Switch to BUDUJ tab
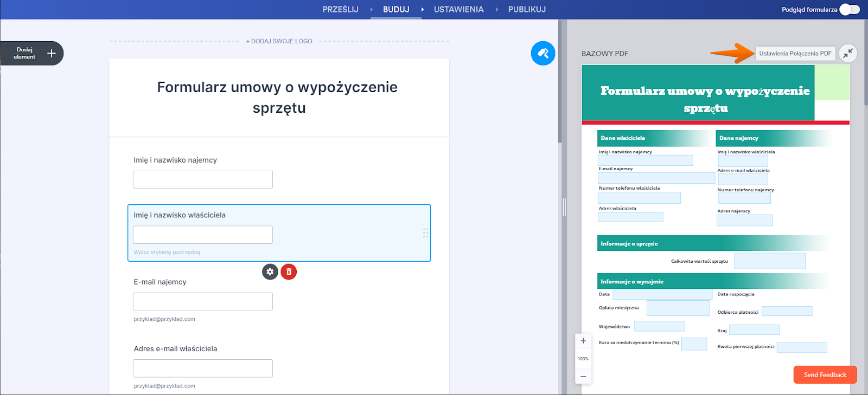Image resolution: width=868 pixels, height=395 pixels. [x=396, y=9]
